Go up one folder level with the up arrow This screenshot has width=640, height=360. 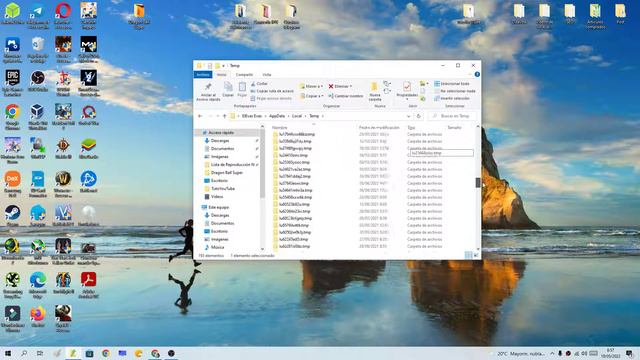224,116
